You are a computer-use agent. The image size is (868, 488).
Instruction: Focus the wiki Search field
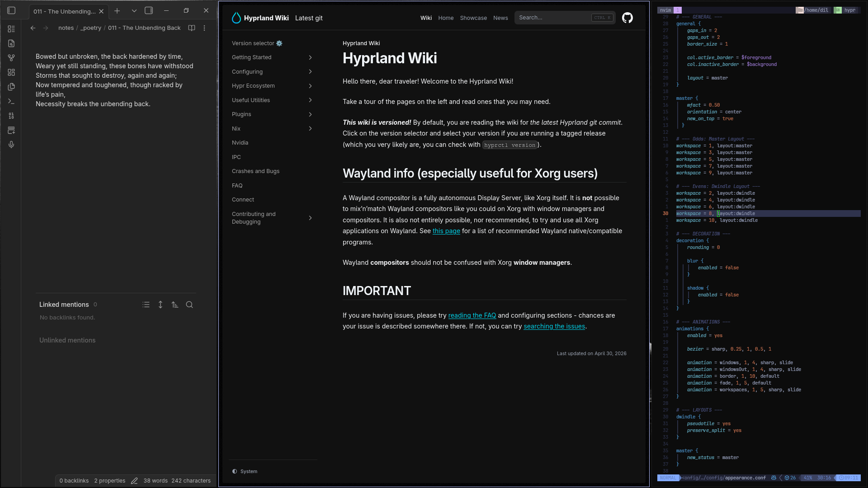tap(565, 18)
